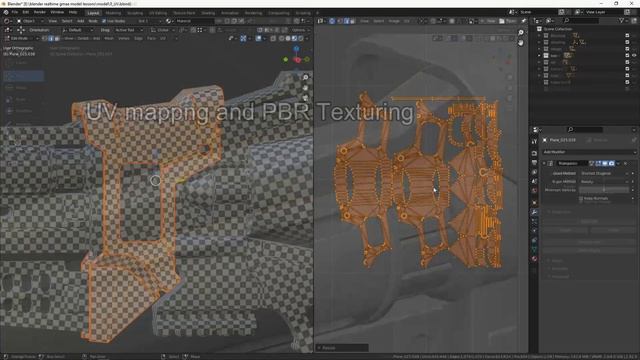Click the UV editor pan hand icon
640x360 pixels.
[521, 42]
